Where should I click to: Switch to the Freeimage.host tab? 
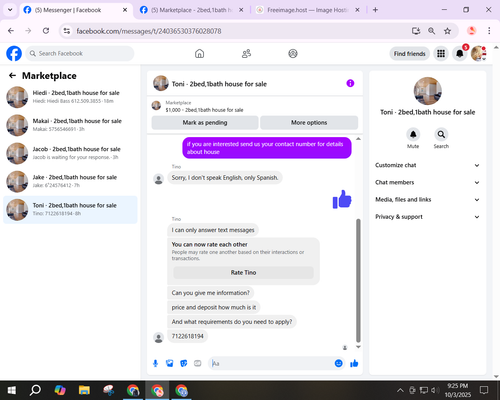(x=308, y=10)
